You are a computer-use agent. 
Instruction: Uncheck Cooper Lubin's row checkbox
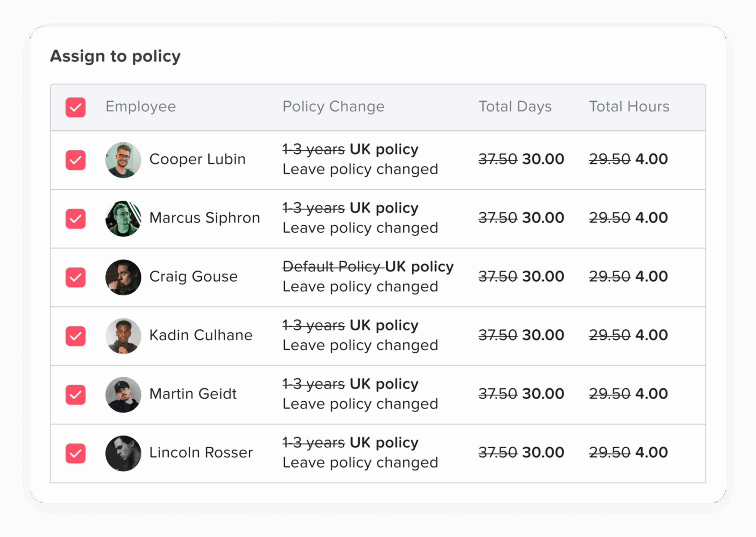(75, 160)
